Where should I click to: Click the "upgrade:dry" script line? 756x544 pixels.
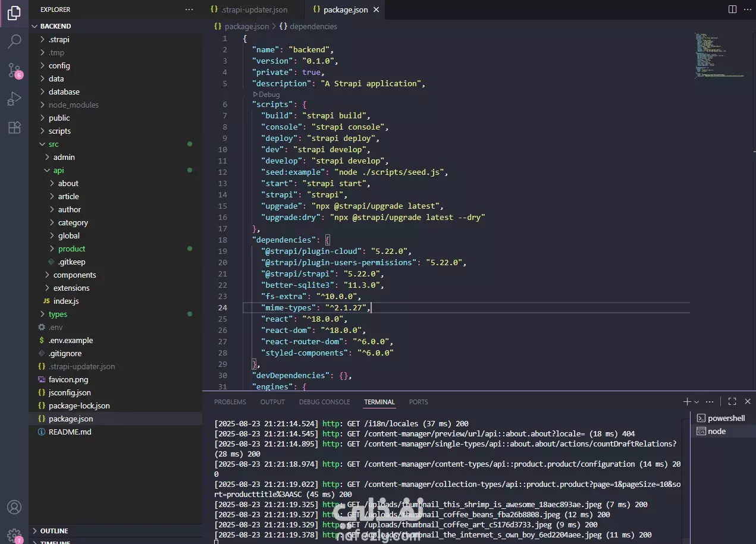pyautogui.click(x=374, y=217)
